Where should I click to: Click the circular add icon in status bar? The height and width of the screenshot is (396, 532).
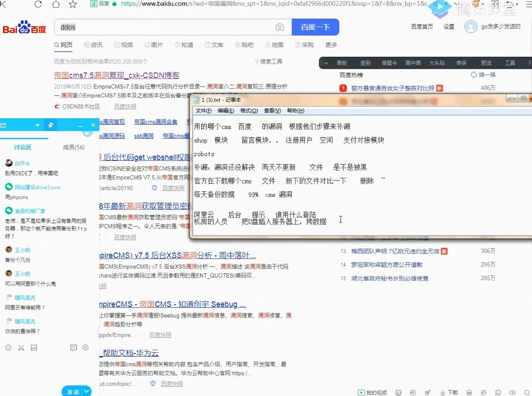[x=413, y=393]
